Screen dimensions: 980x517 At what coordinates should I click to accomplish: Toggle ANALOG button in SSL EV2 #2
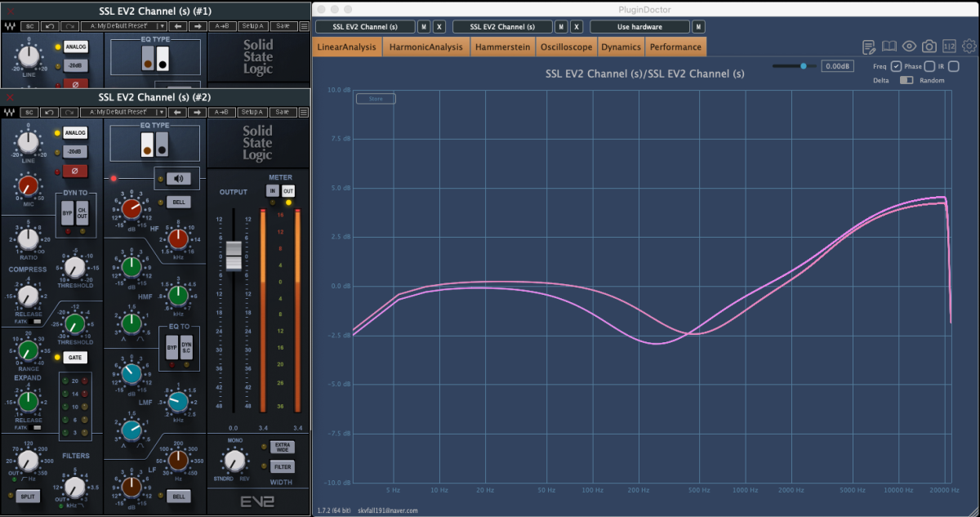point(76,132)
